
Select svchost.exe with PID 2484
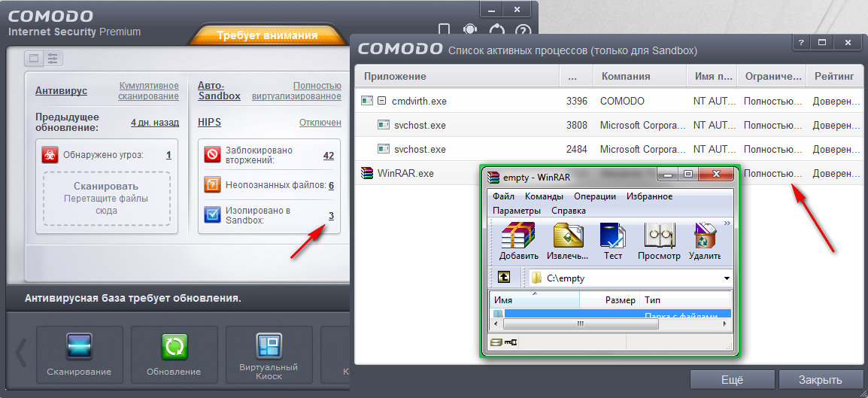pos(609,149)
